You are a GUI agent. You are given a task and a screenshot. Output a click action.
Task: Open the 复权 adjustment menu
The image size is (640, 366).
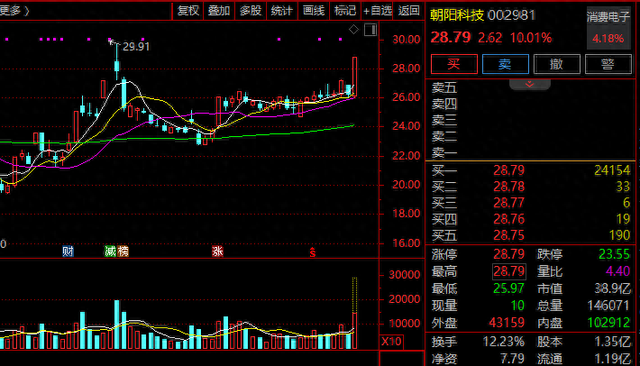click(x=188, y=11)
